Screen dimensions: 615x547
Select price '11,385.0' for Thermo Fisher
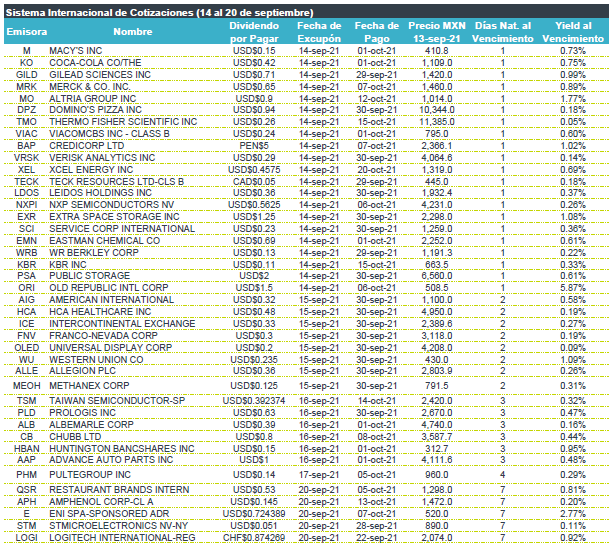pyautogui.click(x=437, y=122)
